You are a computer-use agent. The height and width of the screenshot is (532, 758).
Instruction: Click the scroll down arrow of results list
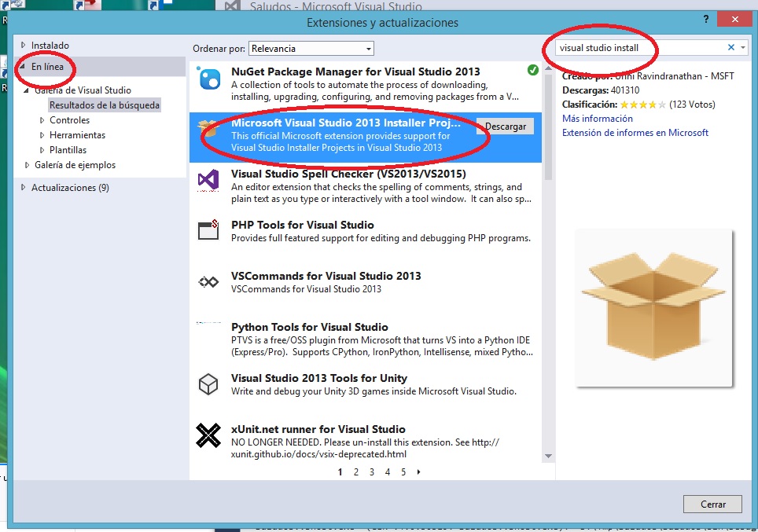548,456
